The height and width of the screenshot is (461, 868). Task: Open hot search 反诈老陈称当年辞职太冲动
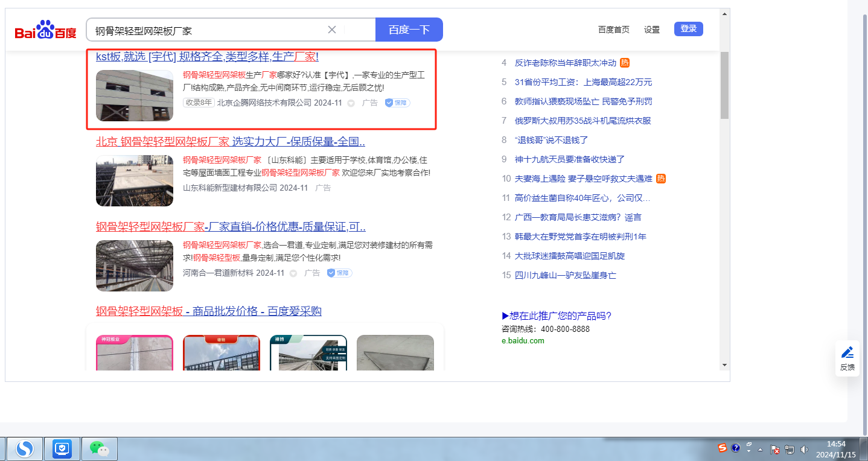566,63
